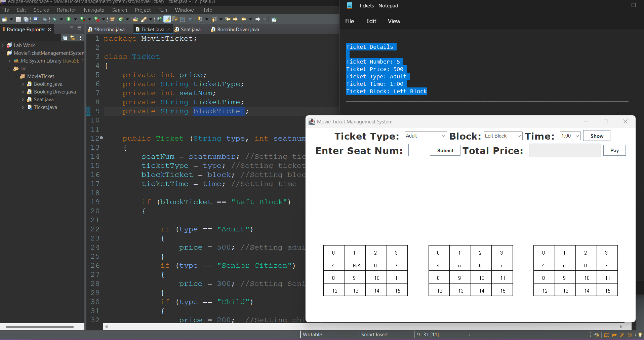Screen dimensions: 644x340
Task: Open the Block dropdown showing Left Block
Action: point(502,136)
